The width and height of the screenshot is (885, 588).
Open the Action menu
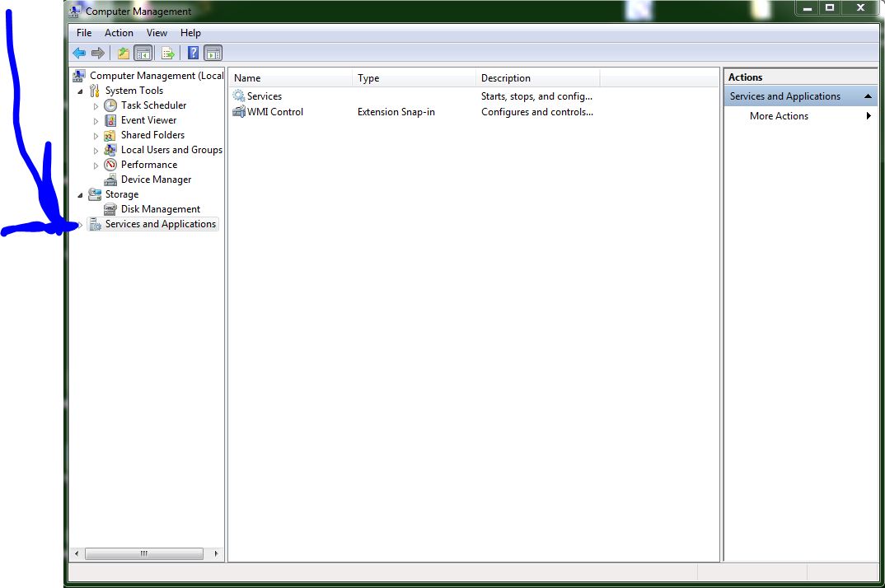119,33
